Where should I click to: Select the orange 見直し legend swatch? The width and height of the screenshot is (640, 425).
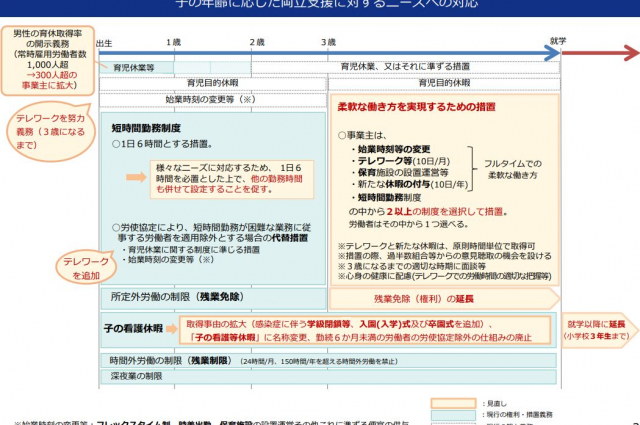[x=453, y=403]
